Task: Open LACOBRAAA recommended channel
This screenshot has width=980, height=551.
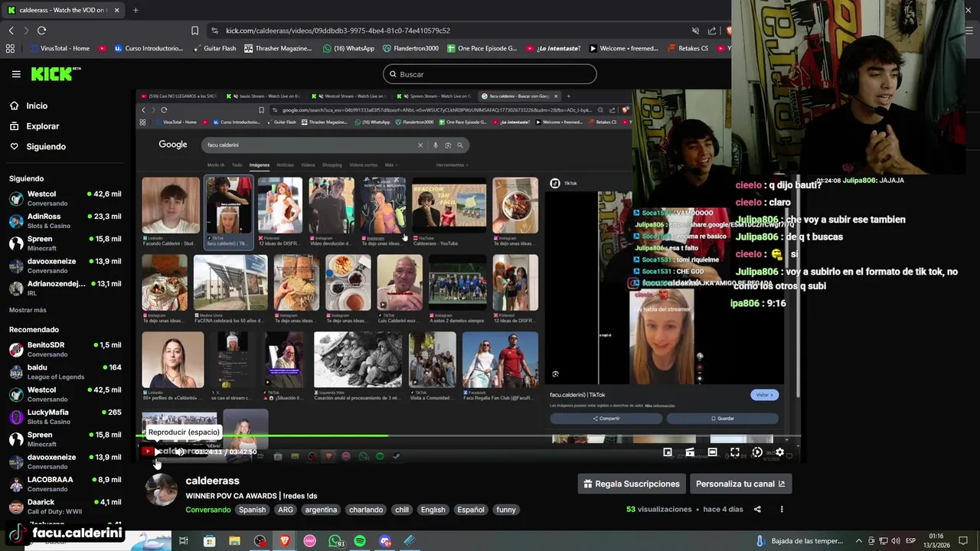Action: pos(65,484)
